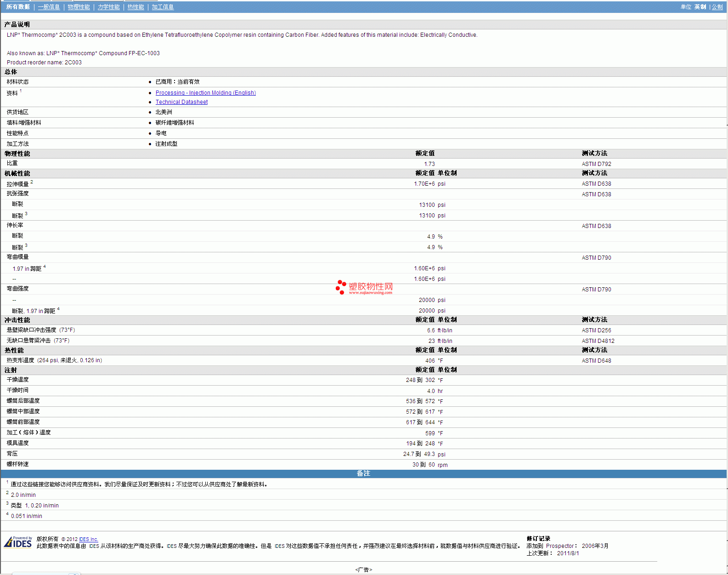Viewport: 728px width, 575px height.
Task: Click the 模具温度 row label
Action: pyautogui.click(x=17, y=443)
